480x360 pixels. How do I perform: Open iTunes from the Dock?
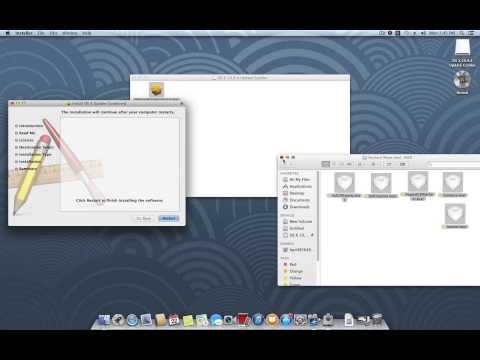258,320
